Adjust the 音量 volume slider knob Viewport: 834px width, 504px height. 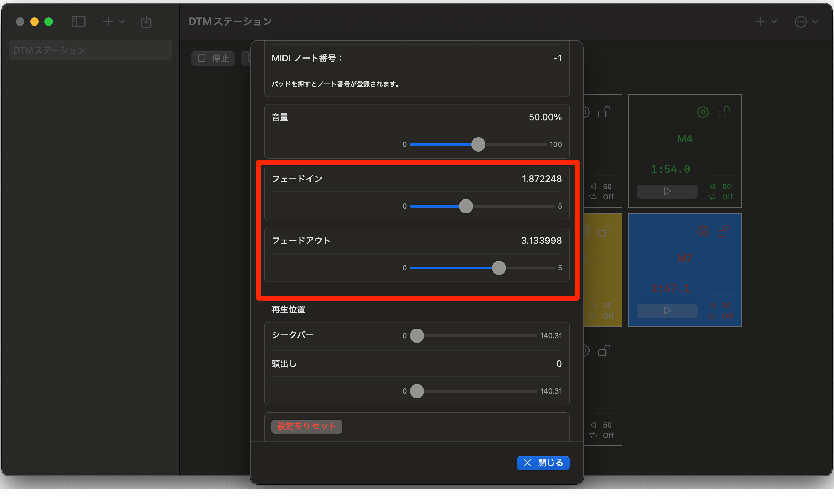pos(478,144)
